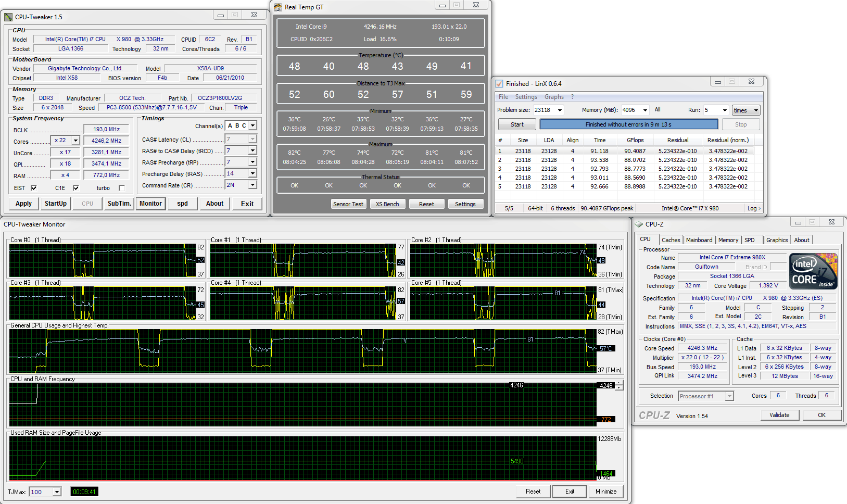Click the Monitor button in CPU-Tweaker
Screen dimensions: 847x504
[151, 204]
